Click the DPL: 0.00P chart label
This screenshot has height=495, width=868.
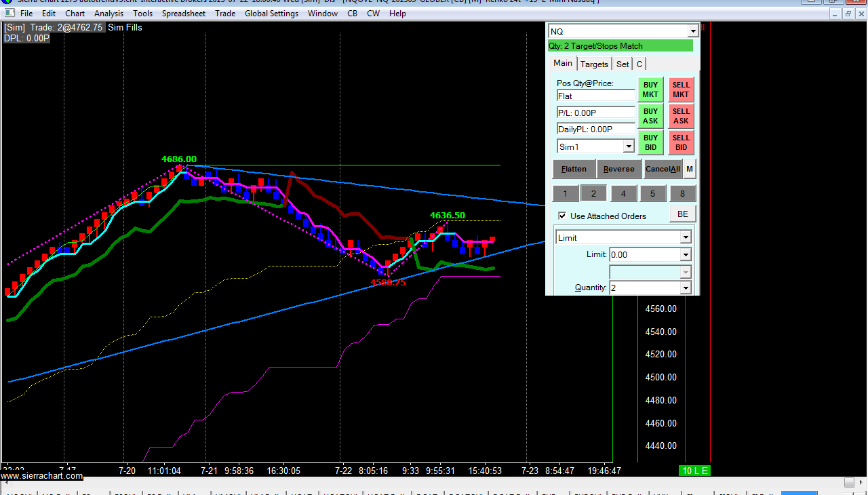pos(26,38)
